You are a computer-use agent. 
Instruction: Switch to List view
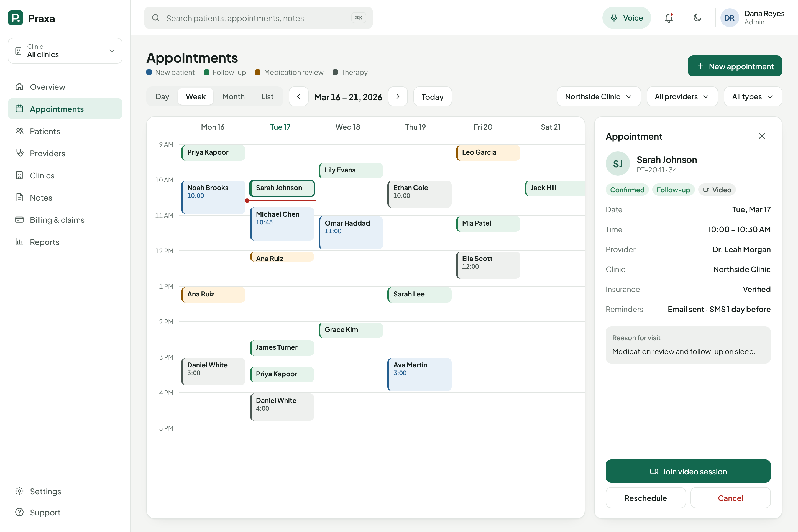pos(267,97)
